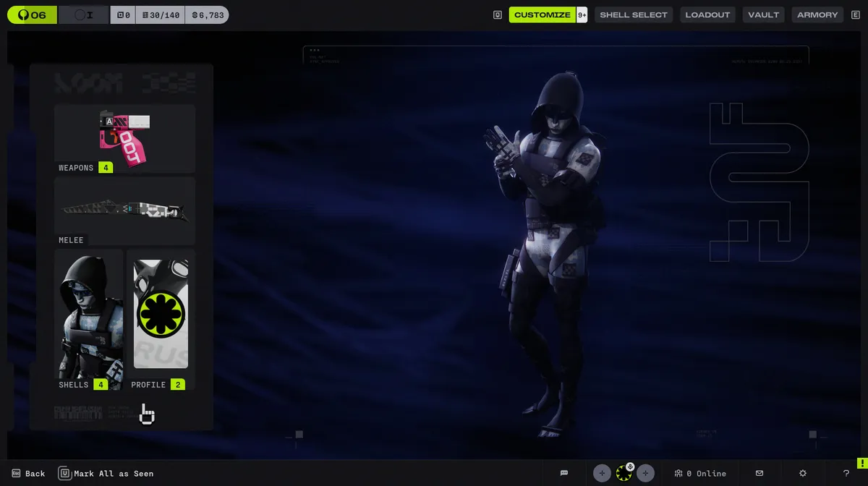Switch to the Loadout tab

pos(708,14)
